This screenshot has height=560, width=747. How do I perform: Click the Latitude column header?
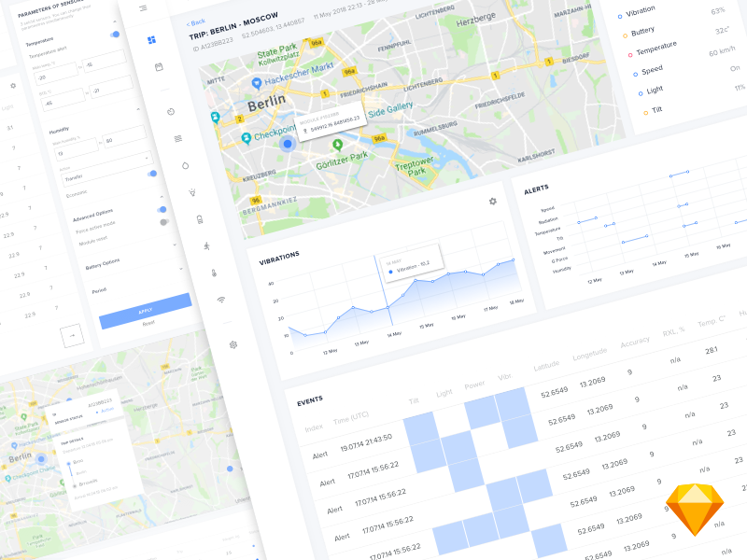click(546, 365)
